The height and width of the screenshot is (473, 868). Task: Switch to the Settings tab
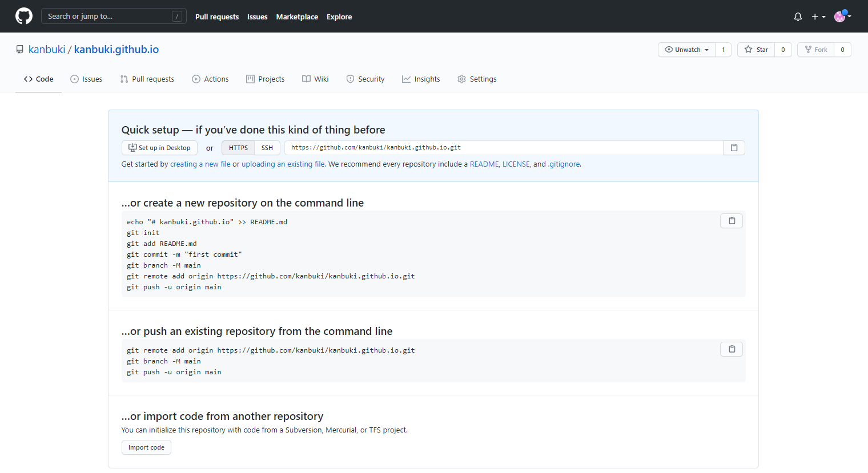click(x=477, y=79)
